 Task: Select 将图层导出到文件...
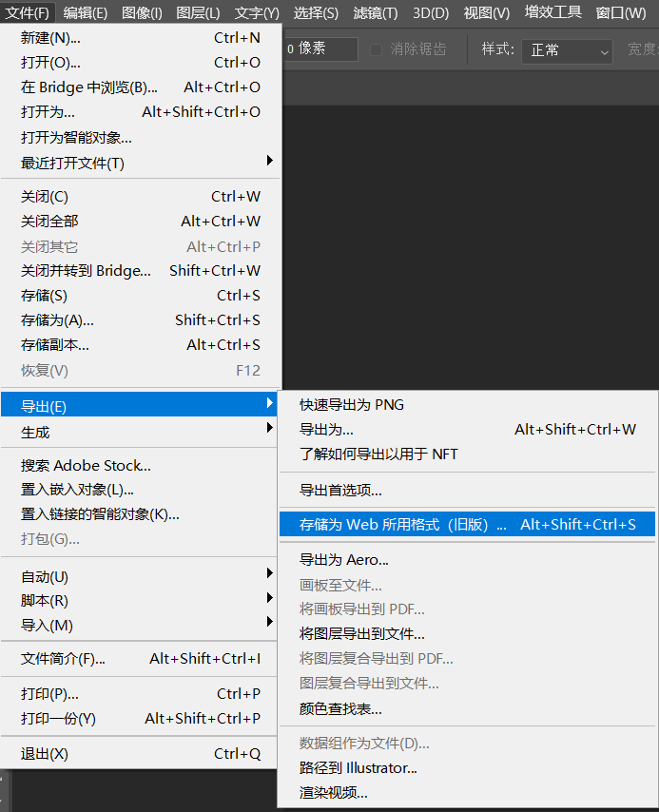click(x=467, y=634)
